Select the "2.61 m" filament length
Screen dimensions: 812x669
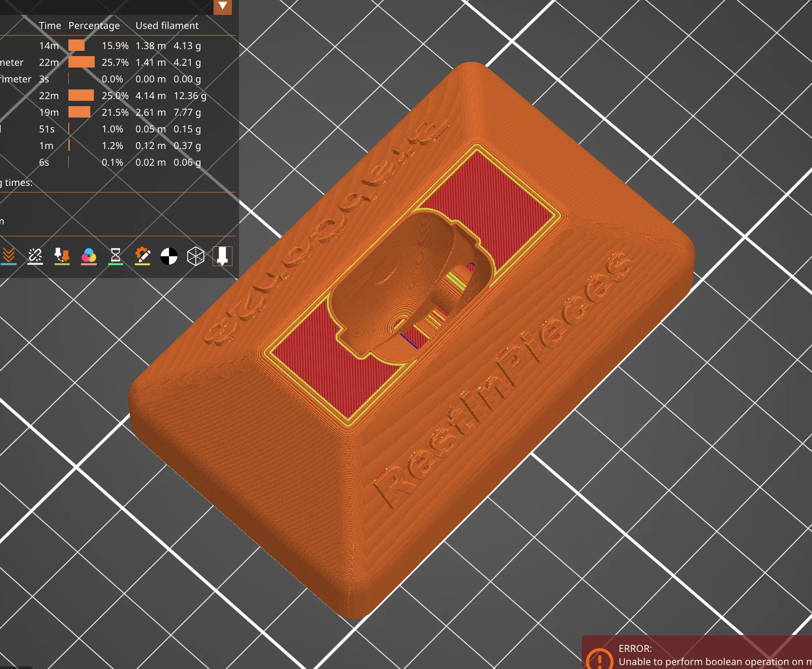click(x=151, y=112)
